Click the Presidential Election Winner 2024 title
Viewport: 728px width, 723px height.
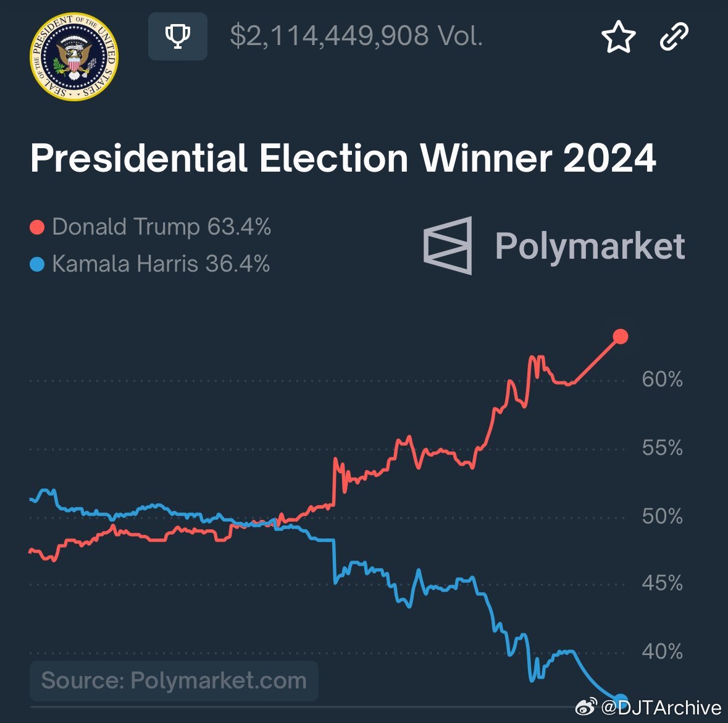[x=343, y=158]
